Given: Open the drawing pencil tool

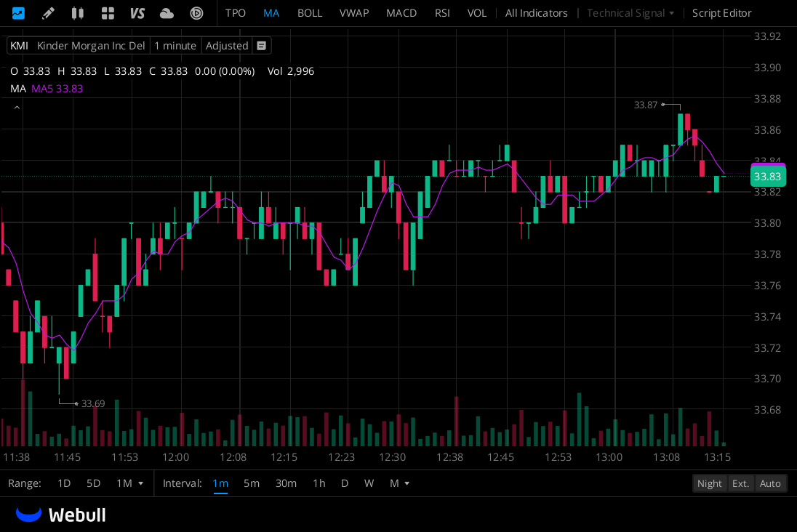Looking at the screenshot, I should [48, 13].
